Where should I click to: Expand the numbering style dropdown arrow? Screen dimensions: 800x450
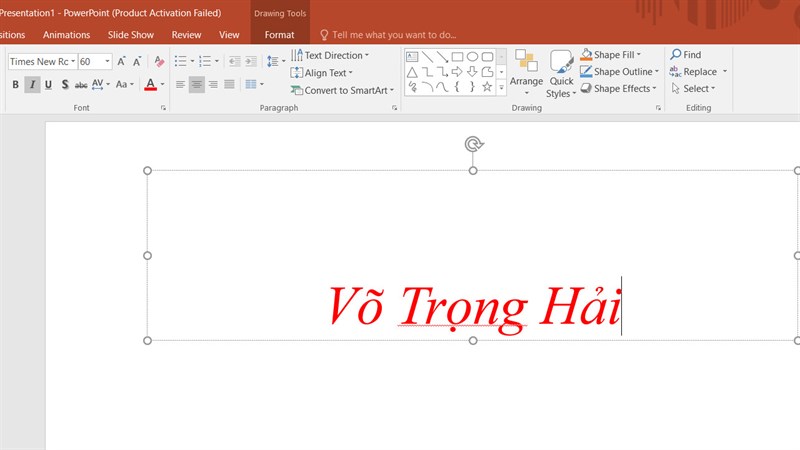(217, 62)
